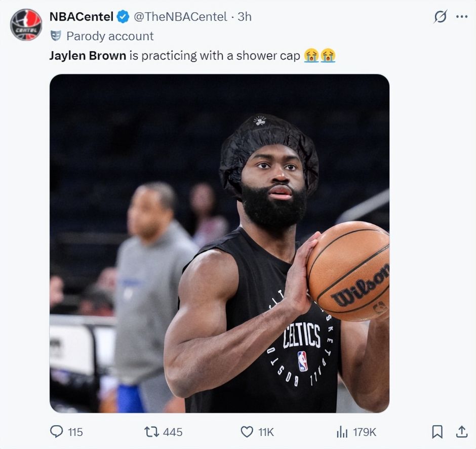
Task: Open the @TheNBACentel handle link
Action: tap(180, 17)
